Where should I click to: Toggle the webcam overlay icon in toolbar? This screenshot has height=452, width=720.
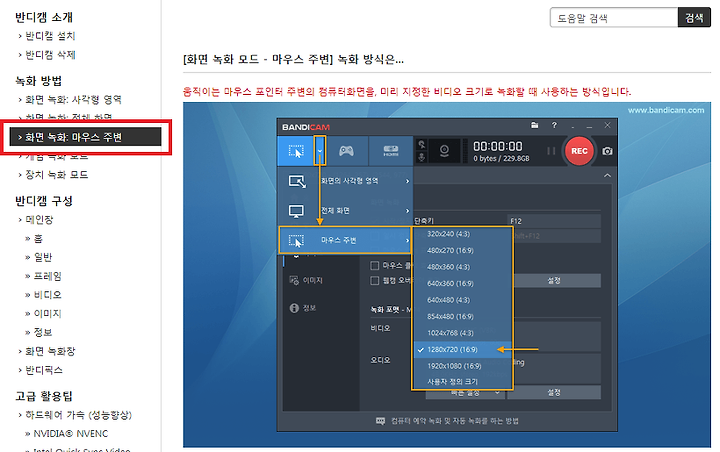(444, 151)
